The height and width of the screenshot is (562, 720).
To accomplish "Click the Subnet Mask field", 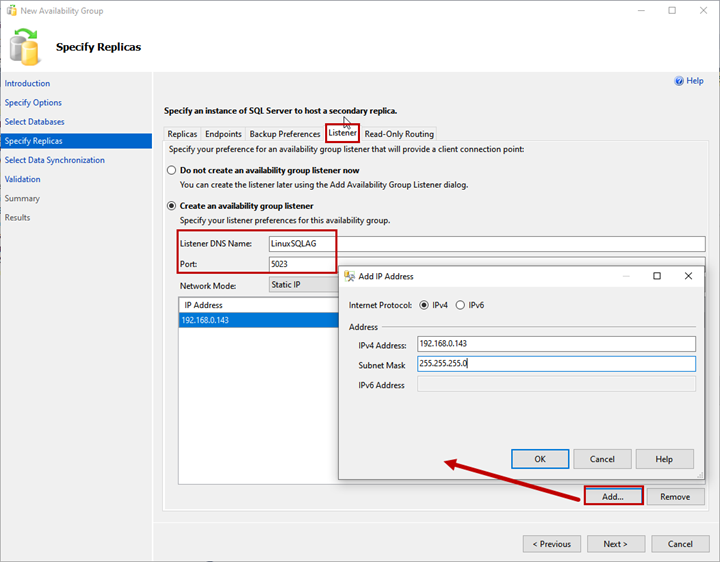I will [x=556, y=364].
